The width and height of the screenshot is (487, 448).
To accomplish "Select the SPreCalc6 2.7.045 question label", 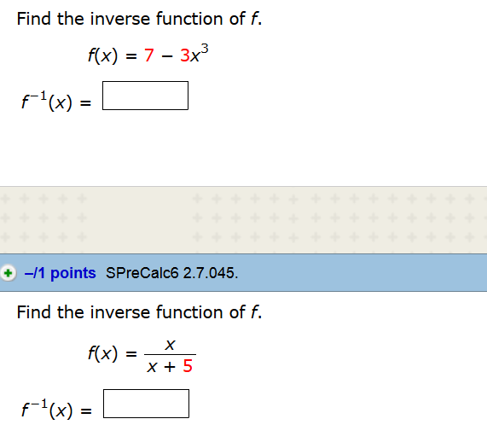I will (x=171, y=273).
